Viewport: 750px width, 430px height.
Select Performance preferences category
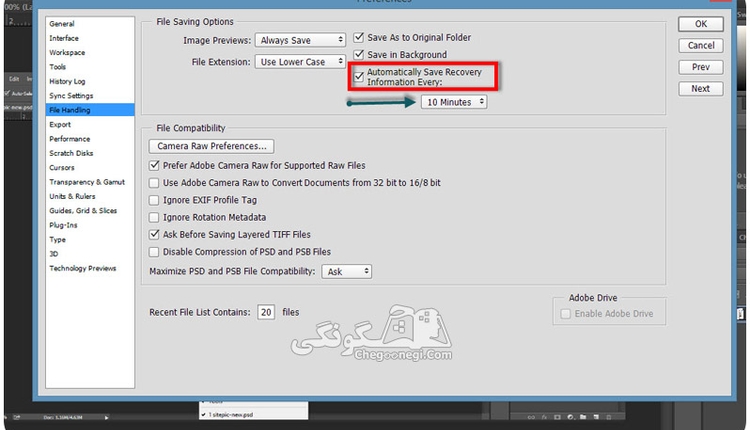(x=69, y=138)
